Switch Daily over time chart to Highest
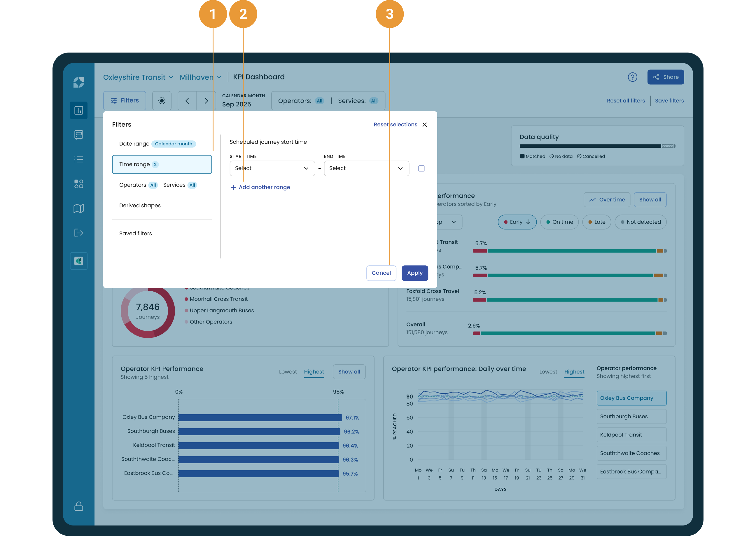Image resolution: width=756 pixels, height=536 pixels. click(574, 372)
